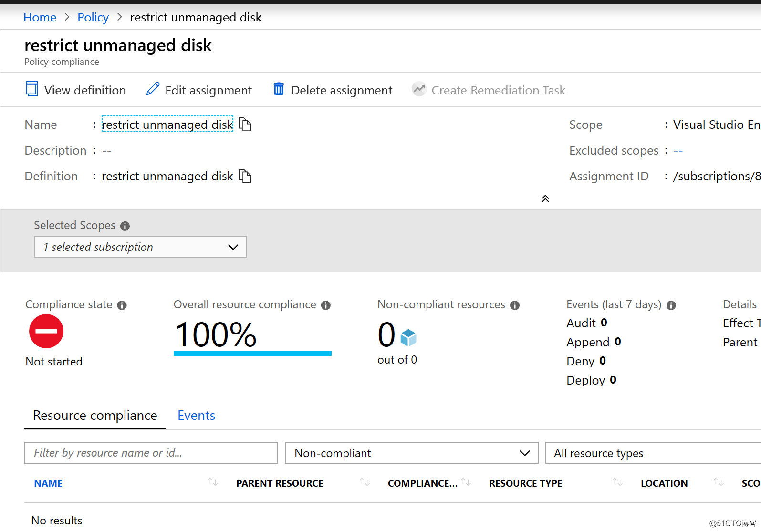Sort by PARENT RESOURCE column arrows
Image resolution: width=761 pixels, height=532 pixels.
[x=365, y=482]
